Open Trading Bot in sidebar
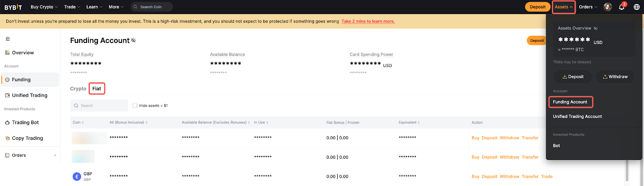This screenshot has height=186, width=644. [x=25, y=123]
